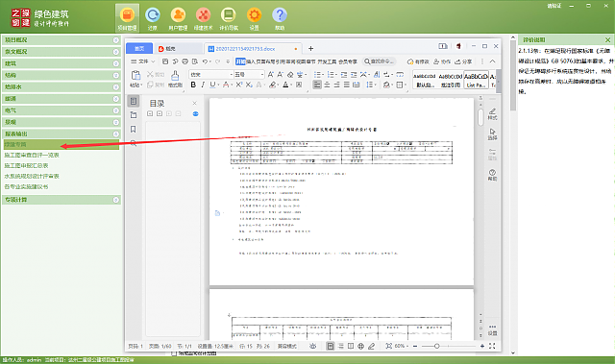Screen dimensions: 615x364
Task: Open the font name dropdown
Action: pos(231,74)
